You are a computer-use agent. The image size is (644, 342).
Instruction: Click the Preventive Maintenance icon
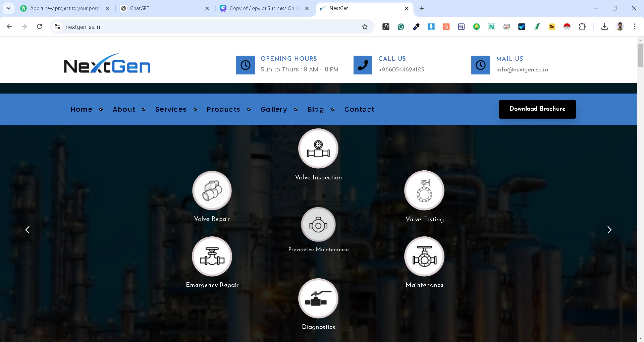[x=318, y=225]
